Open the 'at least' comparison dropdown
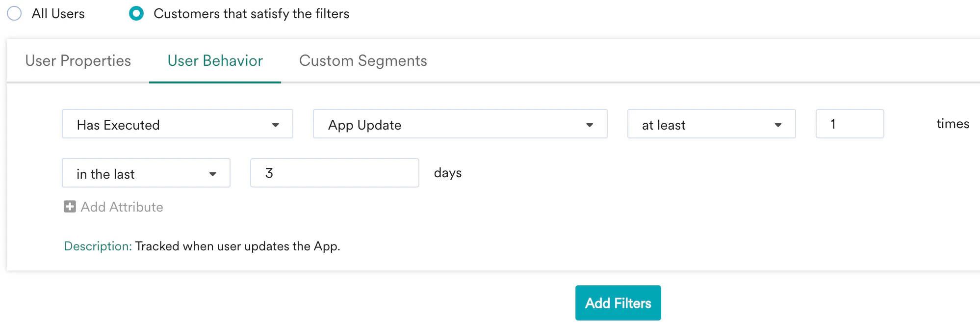The height and width of the screenshot is (324, 980). [711, 124]
